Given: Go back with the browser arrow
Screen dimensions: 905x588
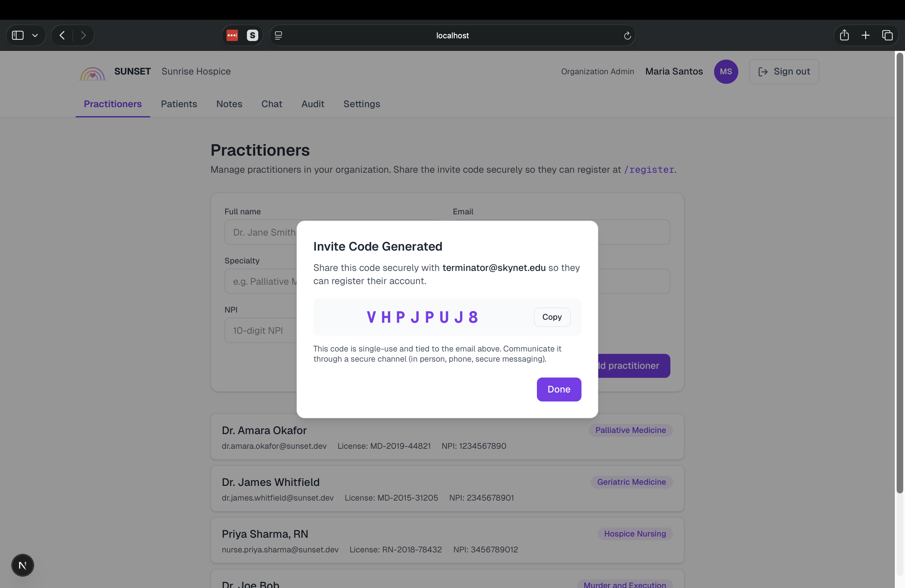Looking at the screenshot, I should [x=62, y=35].
